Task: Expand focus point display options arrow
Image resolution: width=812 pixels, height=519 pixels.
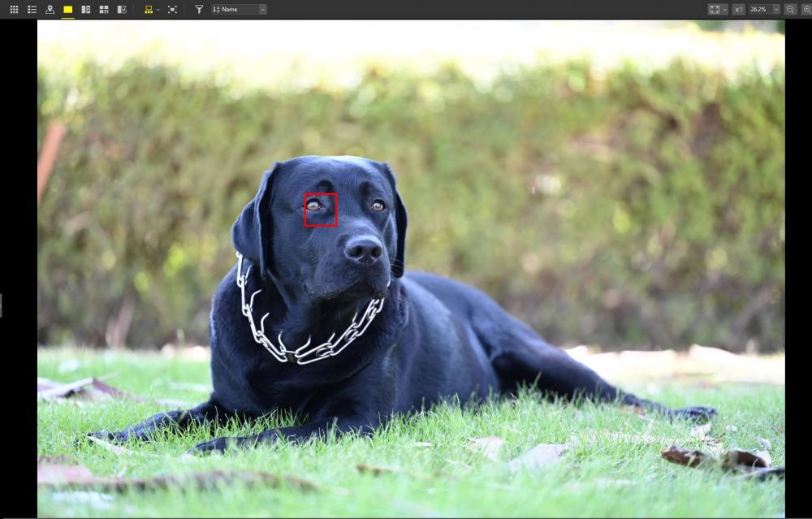Action: point(158,9)
